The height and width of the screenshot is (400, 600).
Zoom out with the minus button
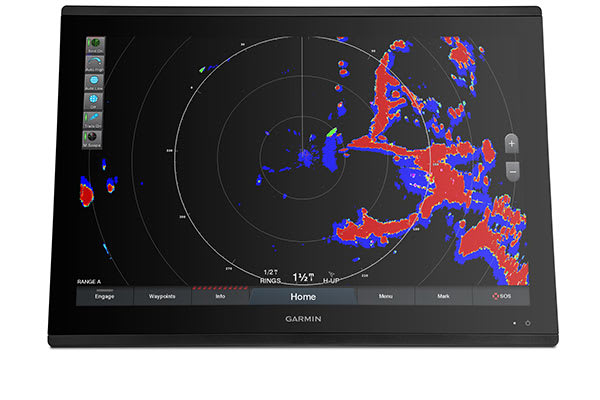coord(512,171)
